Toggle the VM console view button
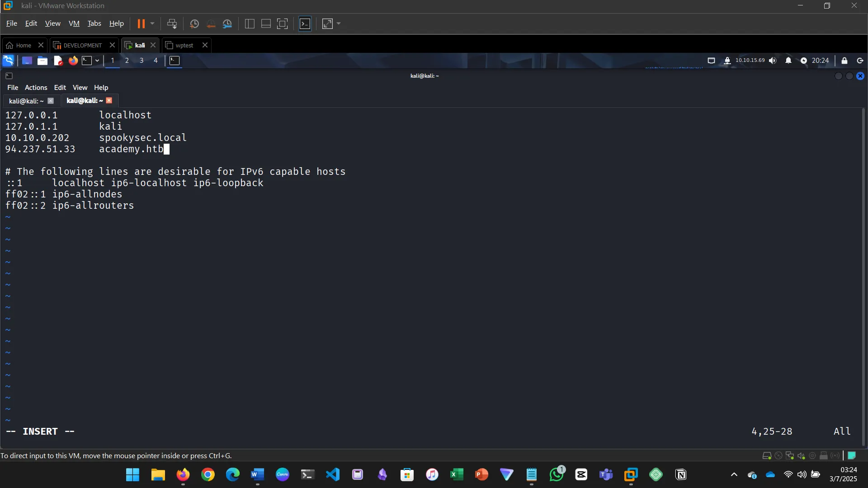 coord(305,23)
